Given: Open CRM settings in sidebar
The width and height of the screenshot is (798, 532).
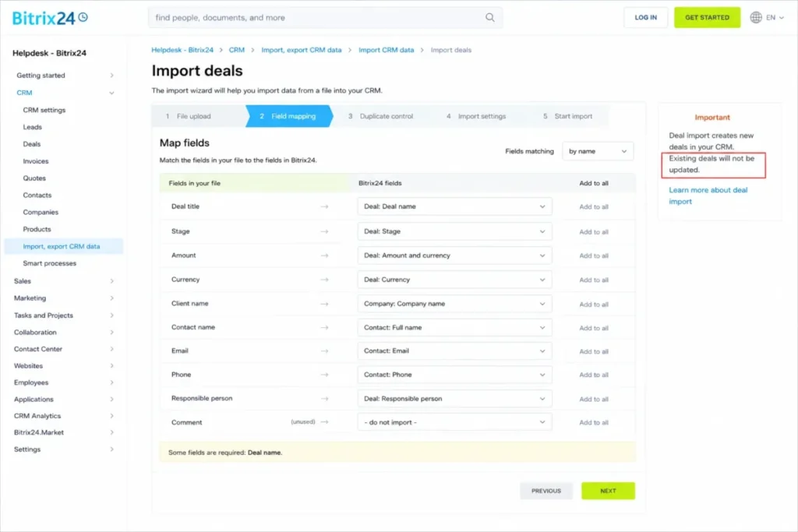Looking at the screenshot, I should pos(44,110).
